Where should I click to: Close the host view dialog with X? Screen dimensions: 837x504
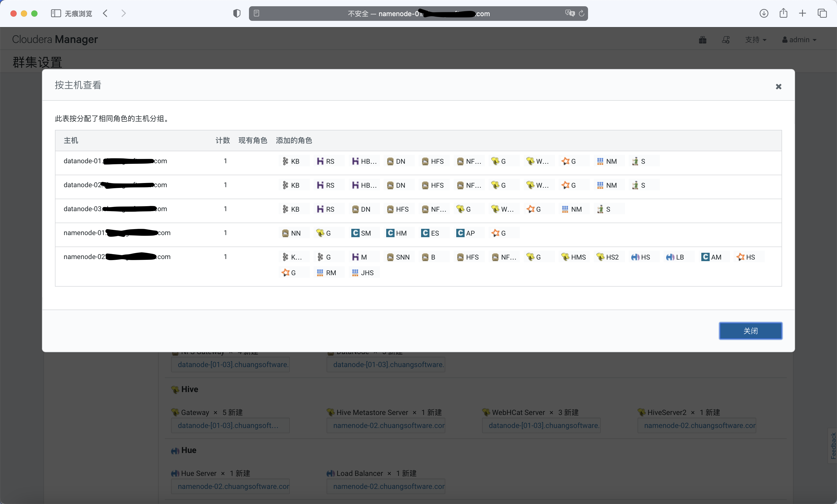tap(778, 87)
